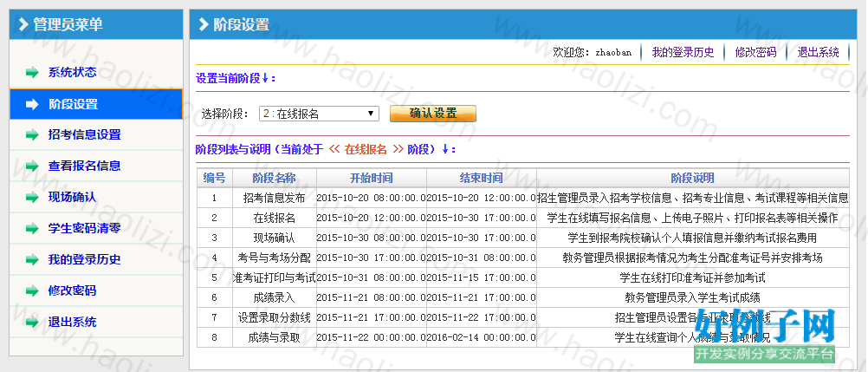The width and height of the screenshot is (868, 372).
Task: Click the 修改密码 link in the top bar
Action: pyautogui.click(x=755, y=53)
